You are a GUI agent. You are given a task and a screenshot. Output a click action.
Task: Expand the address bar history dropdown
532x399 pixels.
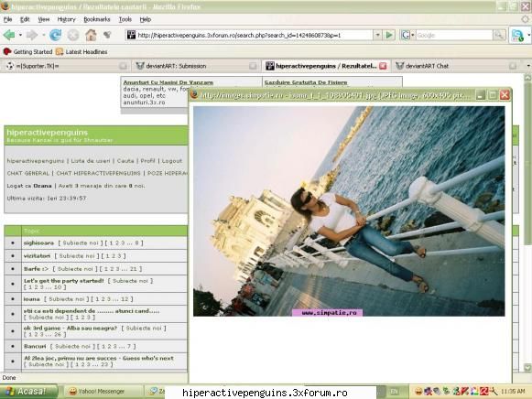click(377, 35)
